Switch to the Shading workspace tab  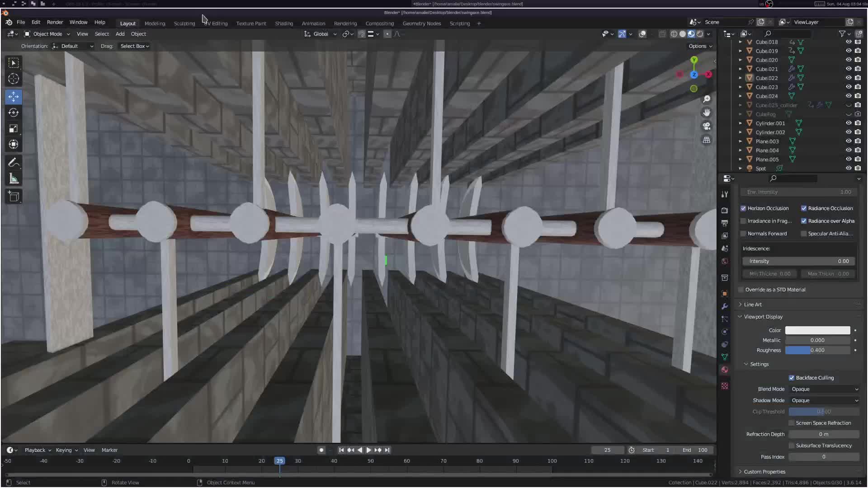pyautogui.click(x=284, y=23)
